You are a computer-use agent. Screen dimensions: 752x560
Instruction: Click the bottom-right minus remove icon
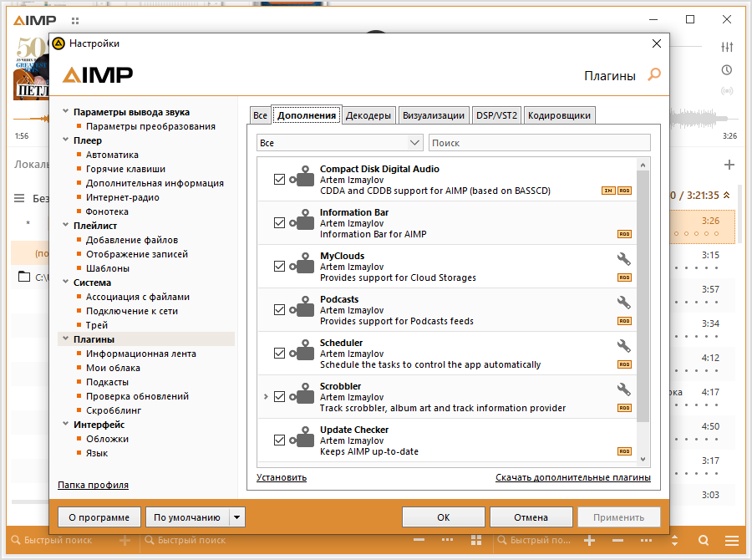point(617,540)
